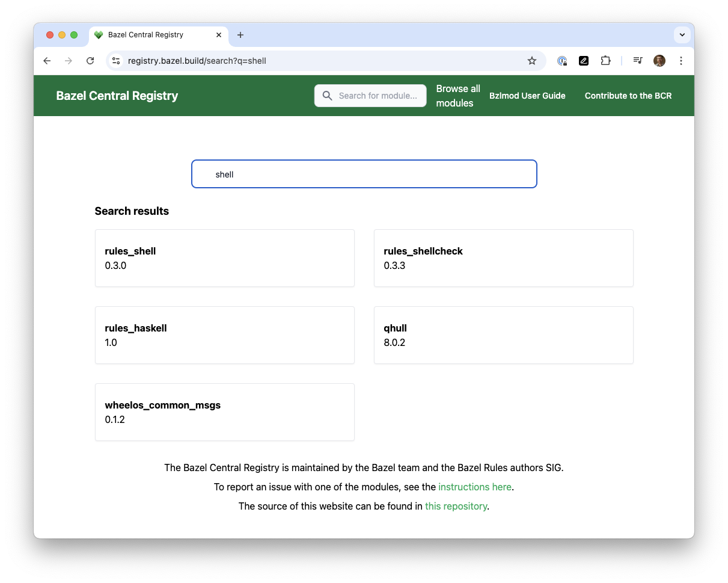The height and width of the screenshot is (583, 728).
Task: Open the rules_shell module card
Action: click(225, 258)
